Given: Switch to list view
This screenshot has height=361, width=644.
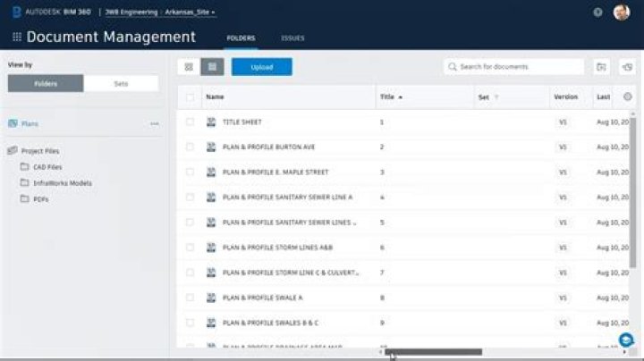Looking at the screenshot, I should 212,67.
